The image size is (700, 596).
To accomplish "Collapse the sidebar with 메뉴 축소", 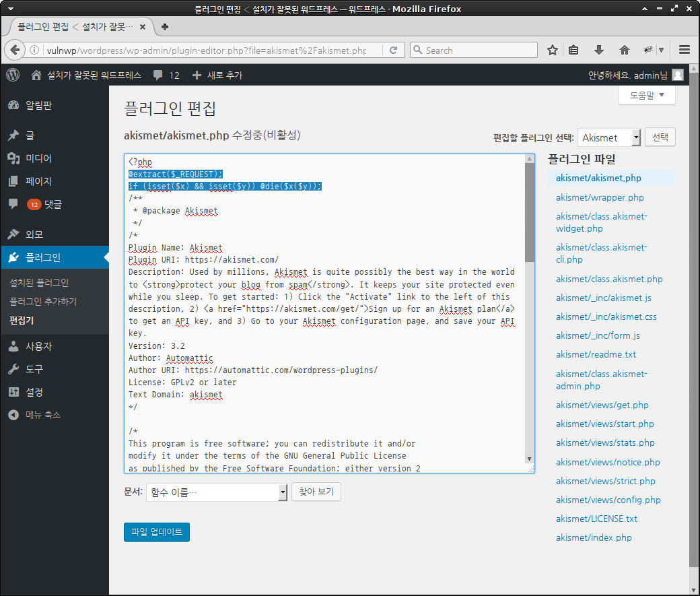I will point(55,415).
